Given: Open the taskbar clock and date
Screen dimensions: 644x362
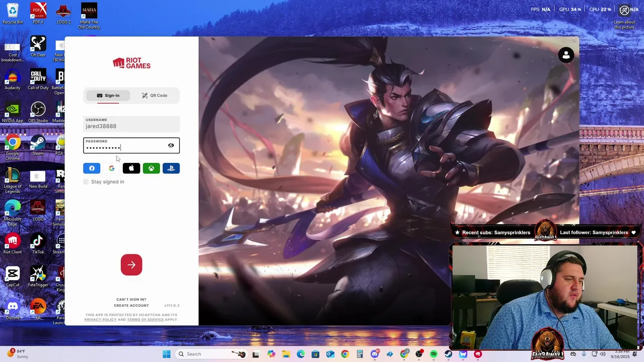Looking at the screenshot, I should coord(620,354).
